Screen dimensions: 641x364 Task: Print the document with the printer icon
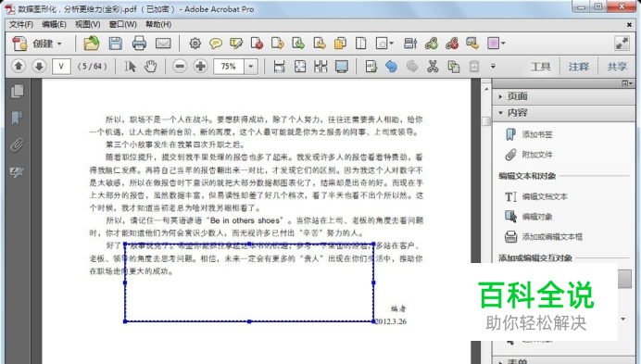pyautogui.click(x=139, y=43)
